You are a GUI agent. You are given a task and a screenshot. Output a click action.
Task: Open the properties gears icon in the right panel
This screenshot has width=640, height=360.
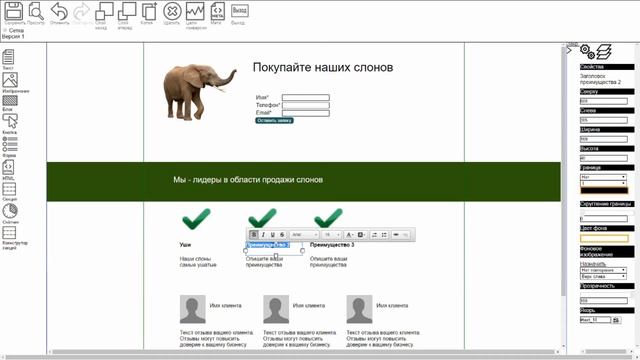[587, 51]
